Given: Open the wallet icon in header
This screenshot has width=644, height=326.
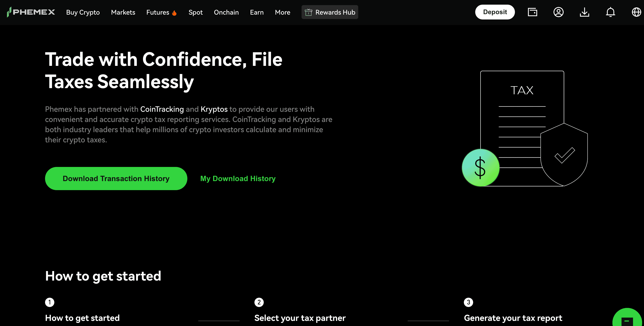Looking at the screenshot, I should click(x=532, y=12).
